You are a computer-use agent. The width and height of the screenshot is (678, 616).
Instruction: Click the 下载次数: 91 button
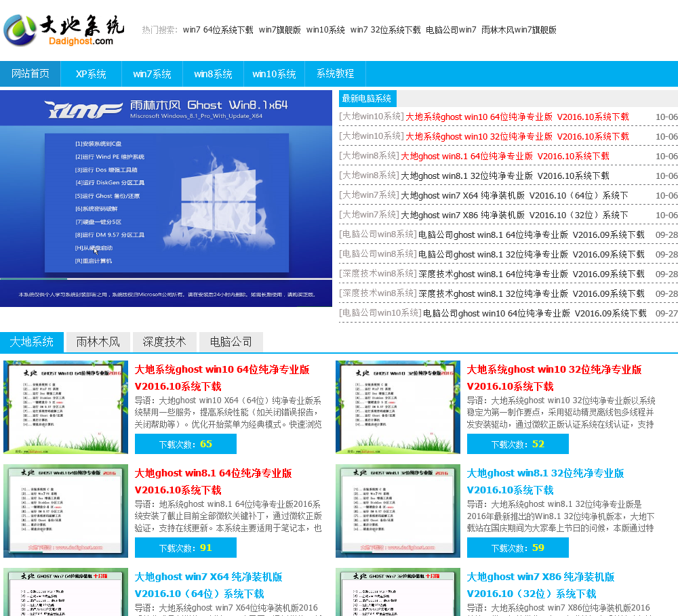186,548
